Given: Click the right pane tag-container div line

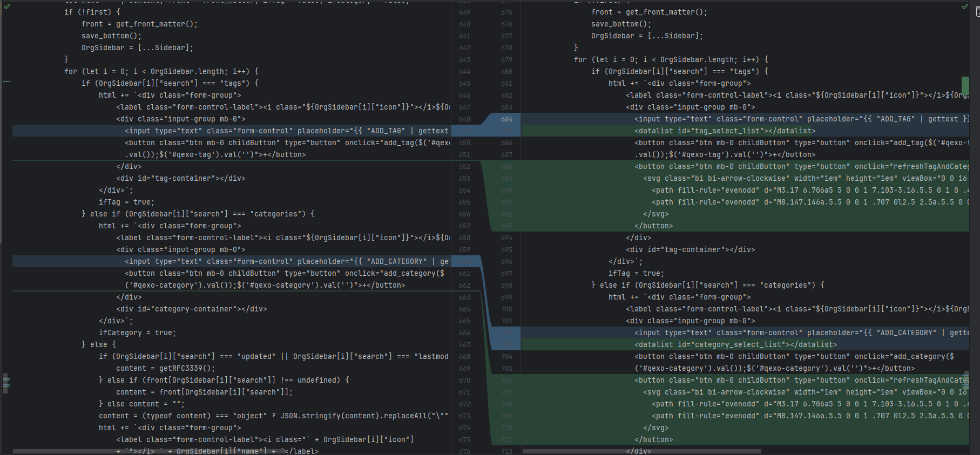Looking at the screenshot, I should point(690,250).
